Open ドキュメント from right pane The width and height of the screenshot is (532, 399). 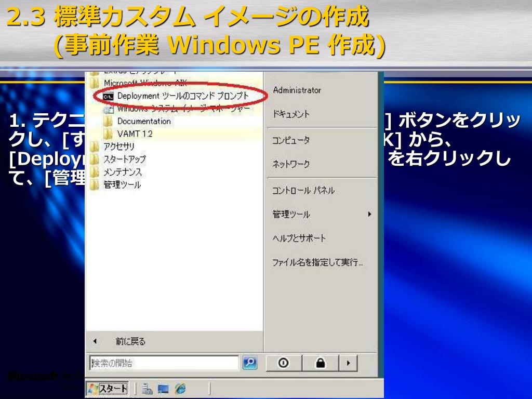291,114
